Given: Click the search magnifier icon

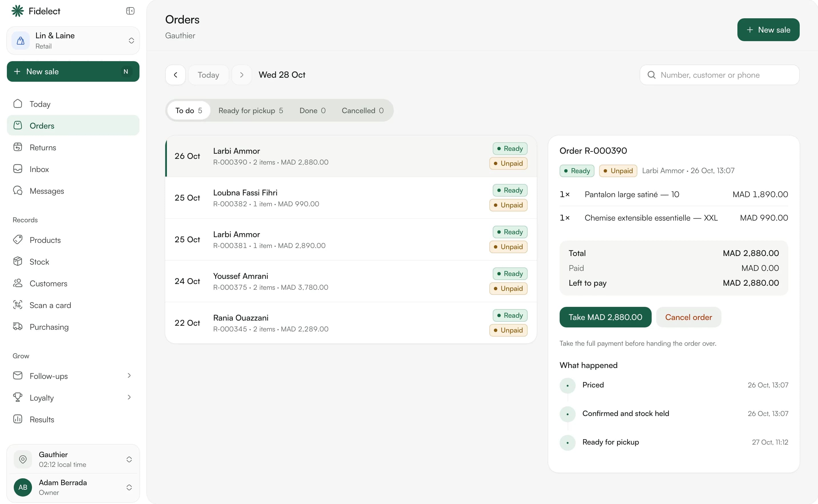Looking at the screenshot, I should point(652,75).
